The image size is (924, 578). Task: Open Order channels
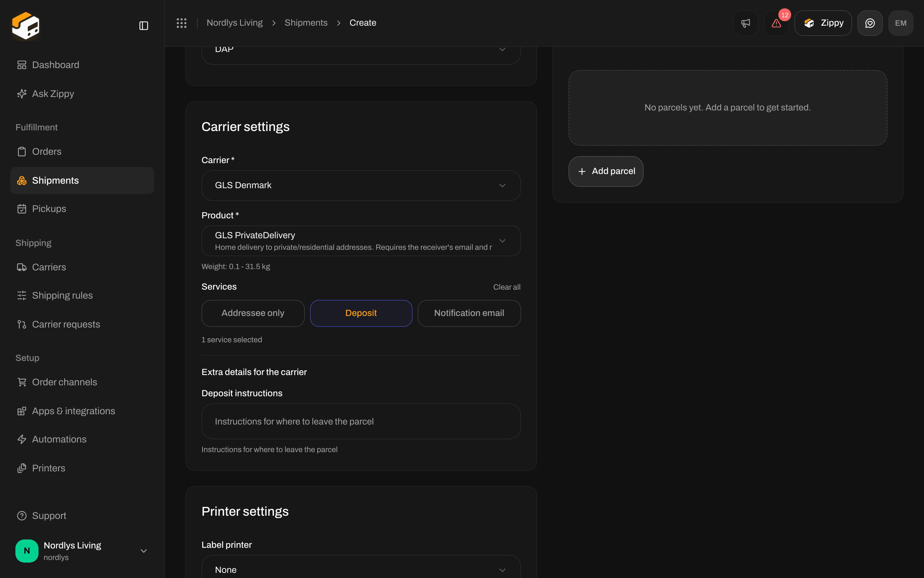pyautogui.click(x=82, y=382)
